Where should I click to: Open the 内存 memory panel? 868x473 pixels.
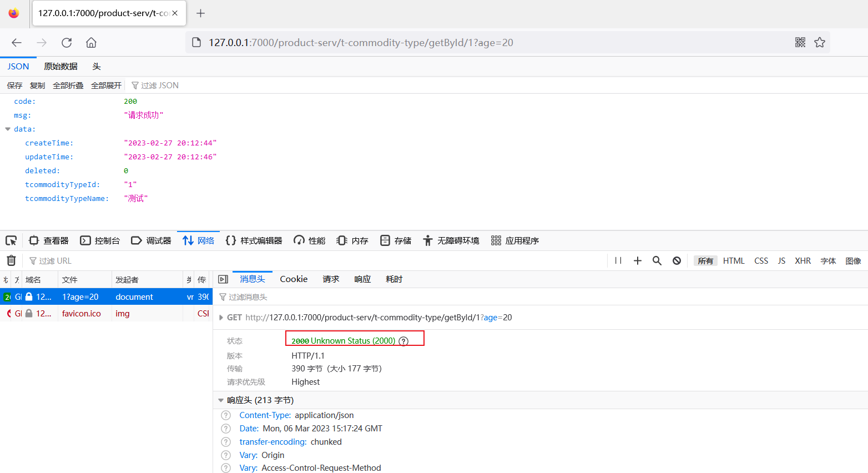tap(352, 240)
